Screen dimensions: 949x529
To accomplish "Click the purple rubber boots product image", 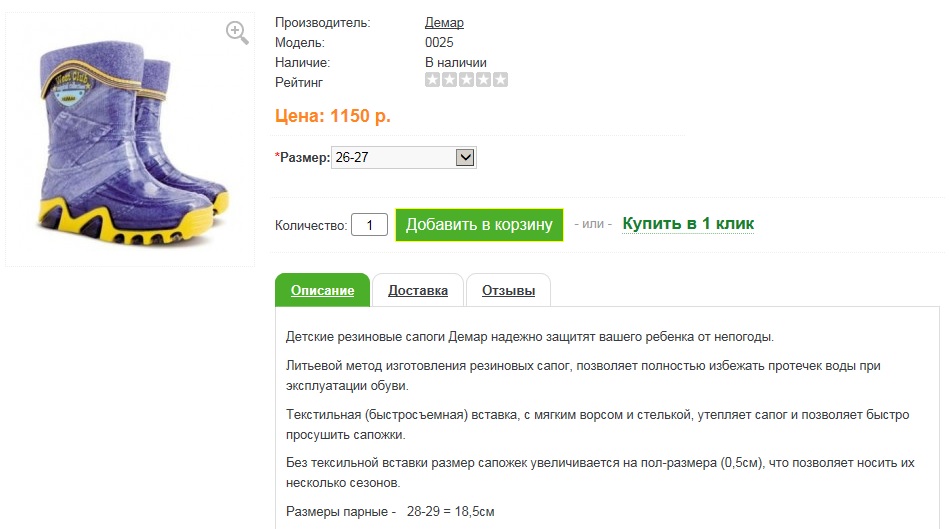I will 130,140.
